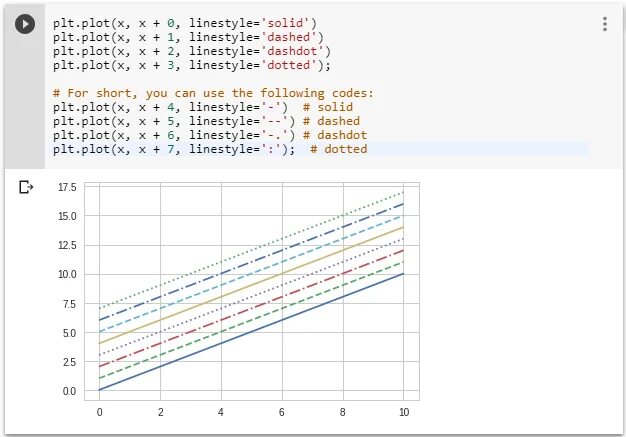The image size is (626, 437).
Task: Click the y-axis label 15.0
Action: pos(67,216)
